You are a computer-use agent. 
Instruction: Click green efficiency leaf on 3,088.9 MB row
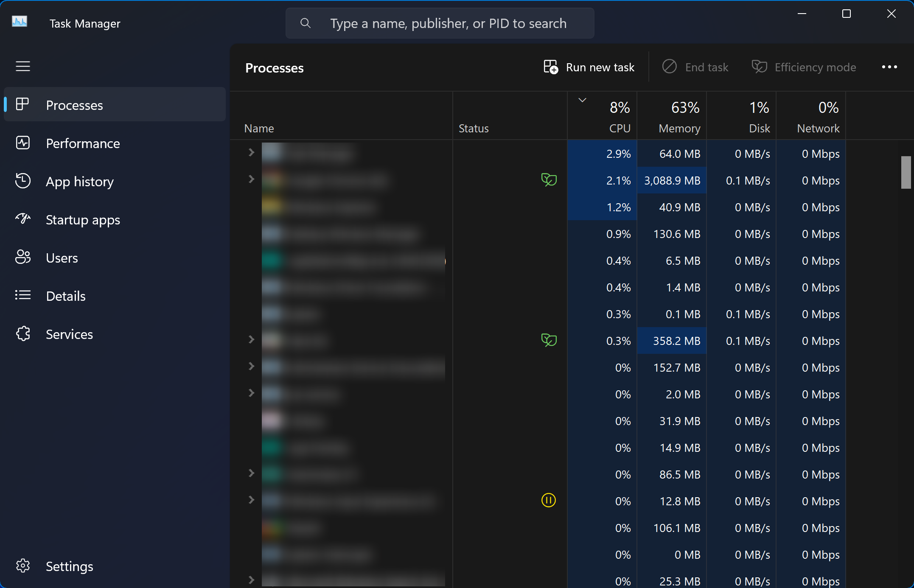click(x=549, y=180)
